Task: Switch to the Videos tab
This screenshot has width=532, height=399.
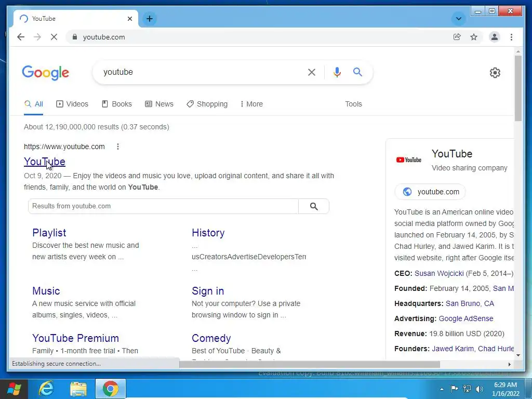Action: [x=72, y=104]
